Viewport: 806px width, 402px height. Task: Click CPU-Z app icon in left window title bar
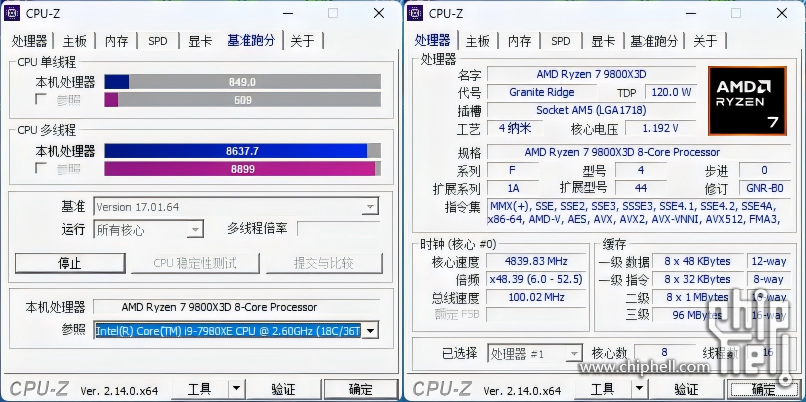12,13
